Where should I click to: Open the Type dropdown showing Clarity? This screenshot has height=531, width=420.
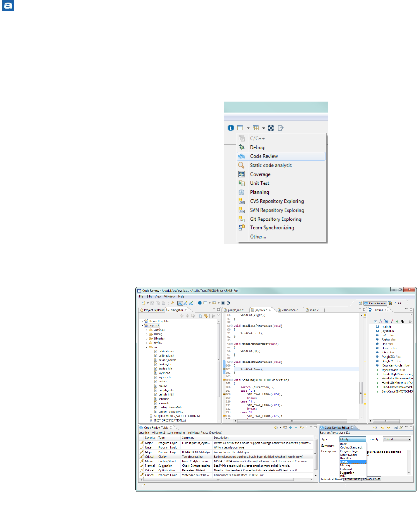[x=352, y=439]
